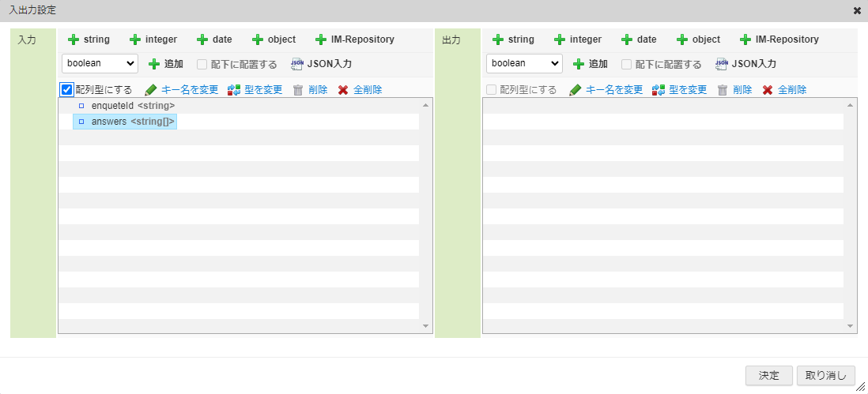Open the input boolean type dropdown
This screenshot has height=394, width=868.
100,63
